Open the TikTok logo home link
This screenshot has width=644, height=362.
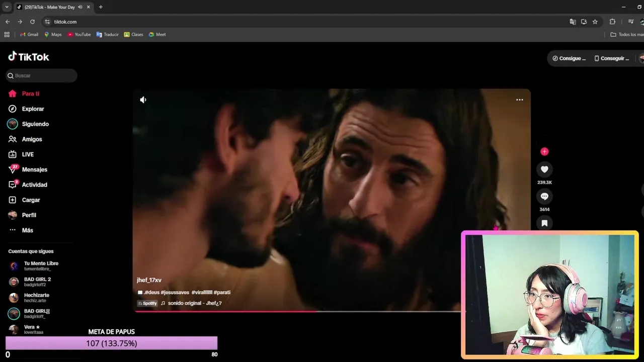(29, 56)
